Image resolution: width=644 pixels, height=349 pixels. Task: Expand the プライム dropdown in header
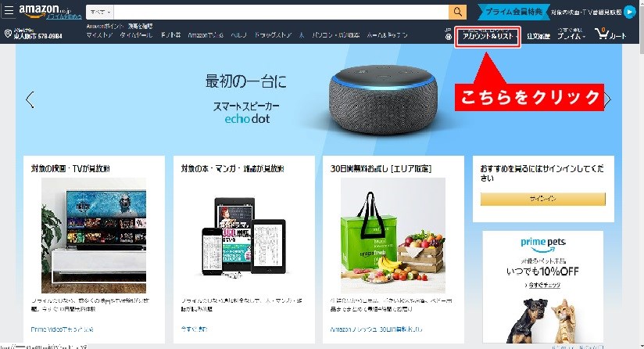(571, 34)
